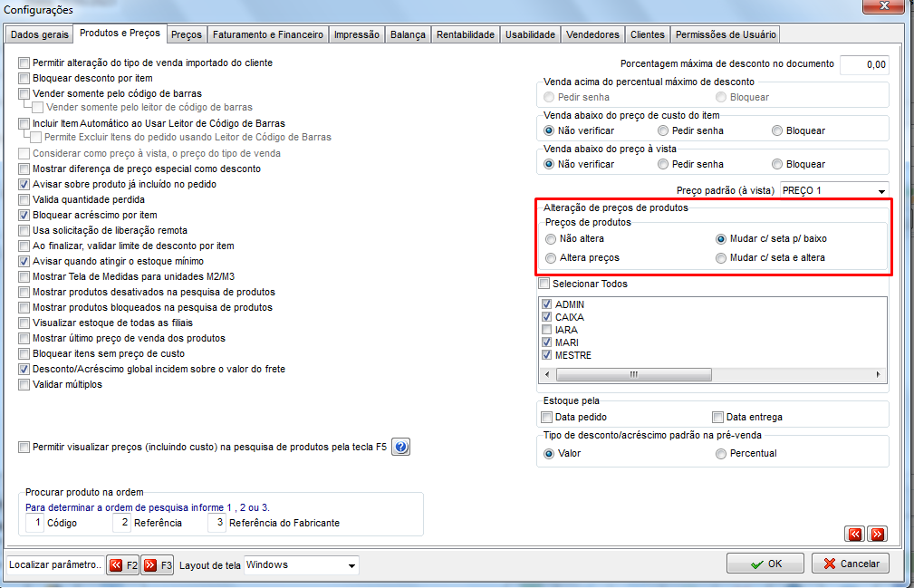Uncheck the MESTRE user
Image resolution: width=914 pixels, height=588 pixels.
(x=547, y=355)
